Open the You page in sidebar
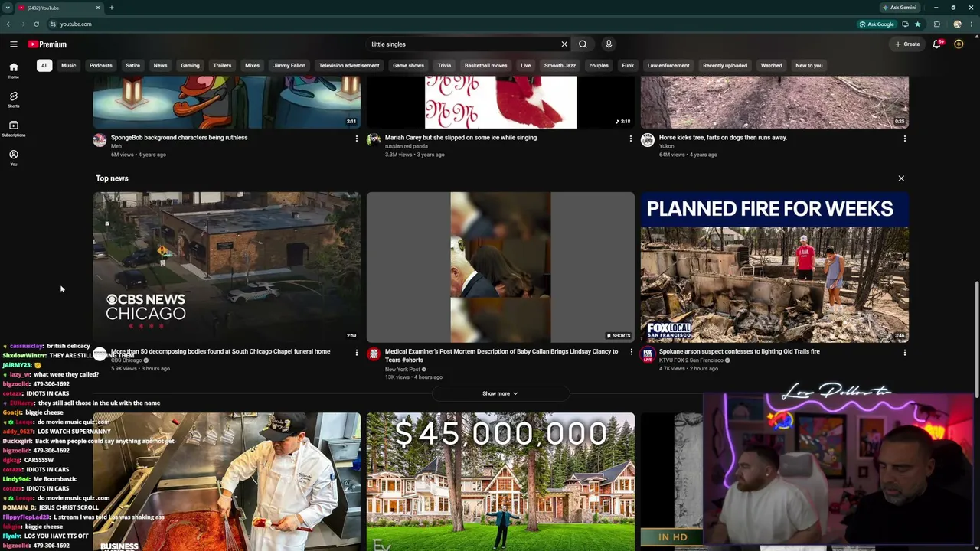Viewport: 980px width, 551px height. tap(13, 158)
